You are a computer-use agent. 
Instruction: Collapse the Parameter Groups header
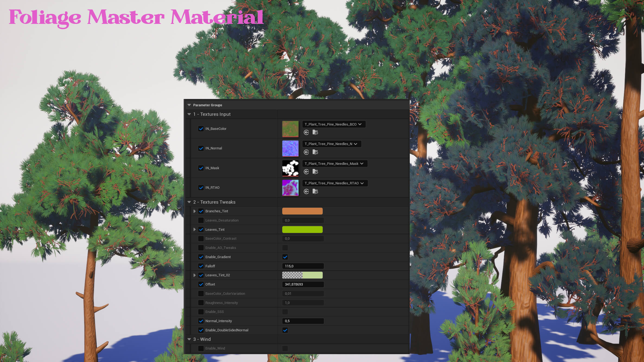[x=189, y=105]
